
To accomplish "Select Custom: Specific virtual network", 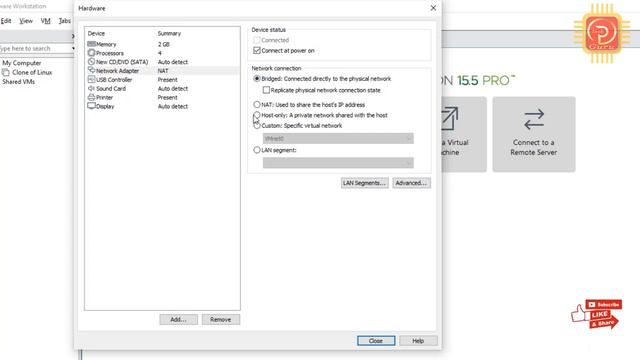I will point(257,126).
